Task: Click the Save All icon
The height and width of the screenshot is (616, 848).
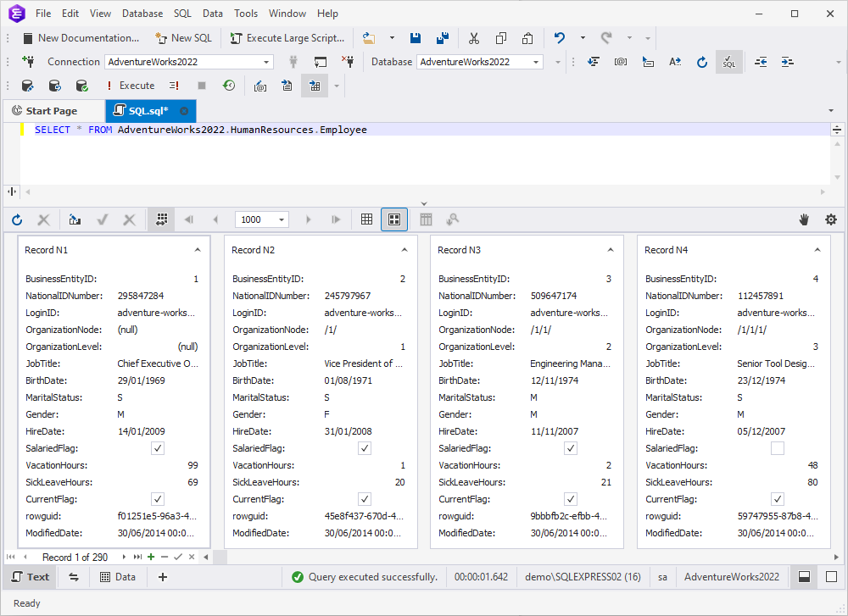Action: tap(443, 38)
